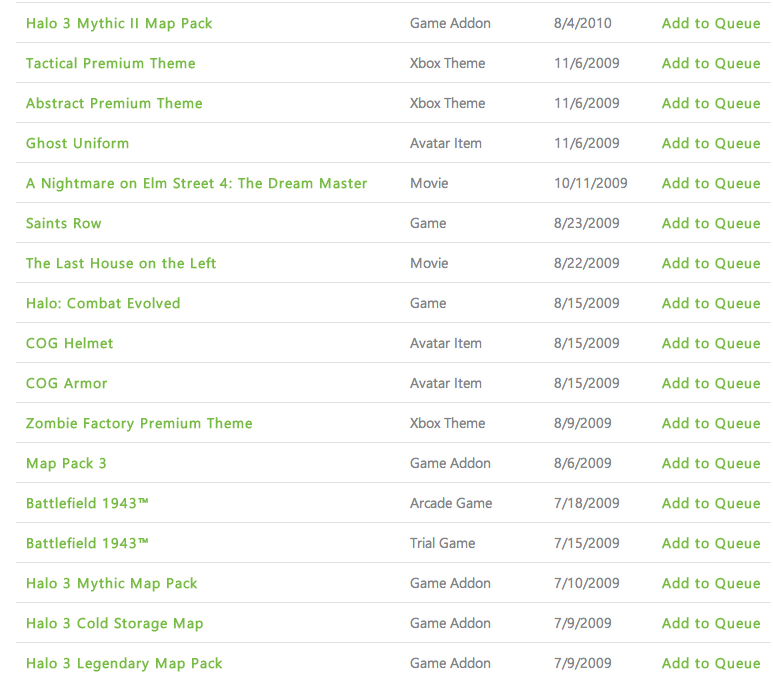Viewport: 773px width, 680px height.
Task: Select the Arcade Game type cell
Action: [x=451, y=503]
